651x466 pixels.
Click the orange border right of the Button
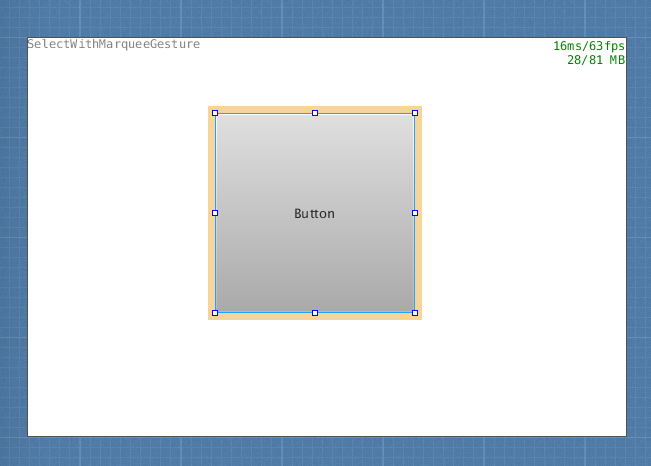[419, 260]
